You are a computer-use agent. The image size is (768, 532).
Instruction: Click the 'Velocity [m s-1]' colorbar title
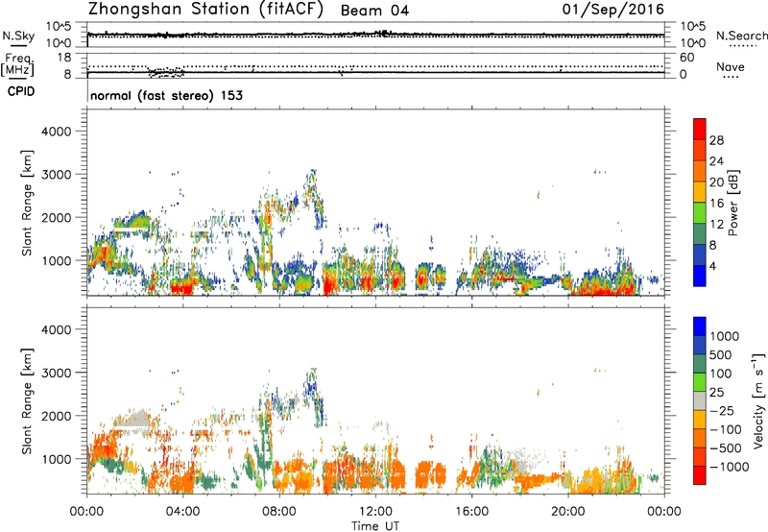coord(758,401)
